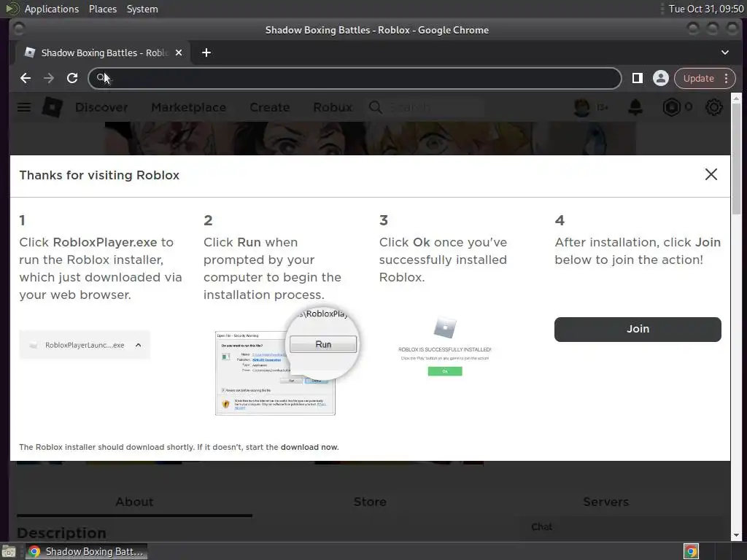Click the download now link
The width and height of the screenshot is (747, 560).
[309, 447]
